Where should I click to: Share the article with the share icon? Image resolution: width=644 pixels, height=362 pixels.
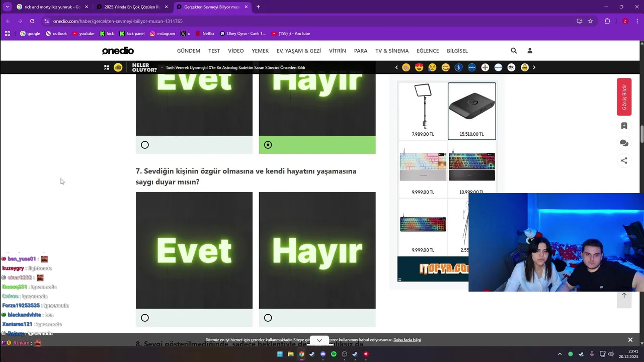(x=624, y=161)
